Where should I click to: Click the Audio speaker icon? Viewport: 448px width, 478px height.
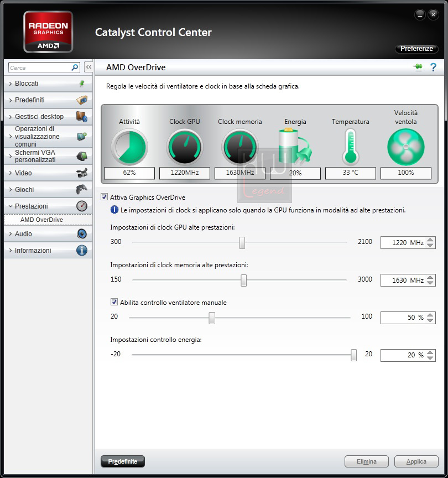(x=82, y=234)
